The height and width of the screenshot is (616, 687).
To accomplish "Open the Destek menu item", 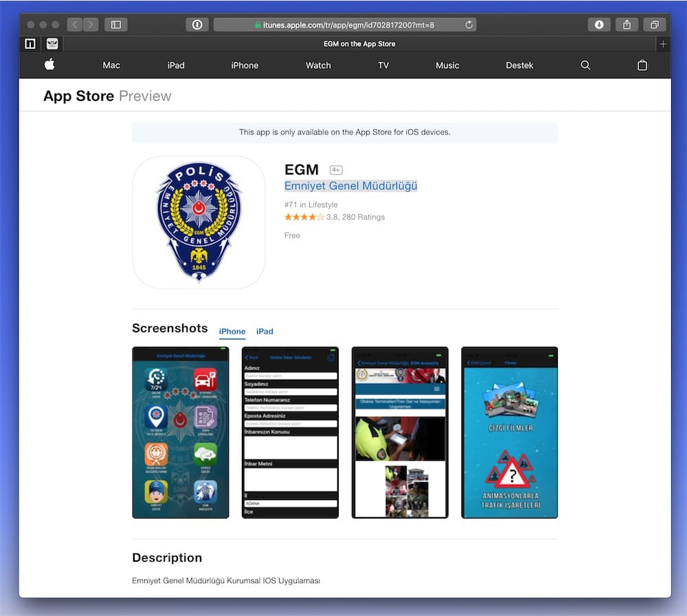I will (519, 65).
